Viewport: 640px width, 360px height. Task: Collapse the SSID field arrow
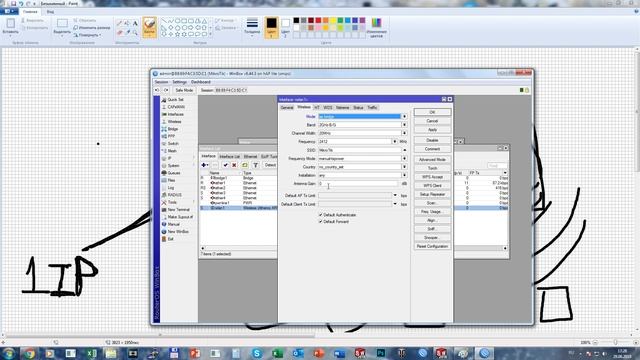404,150
